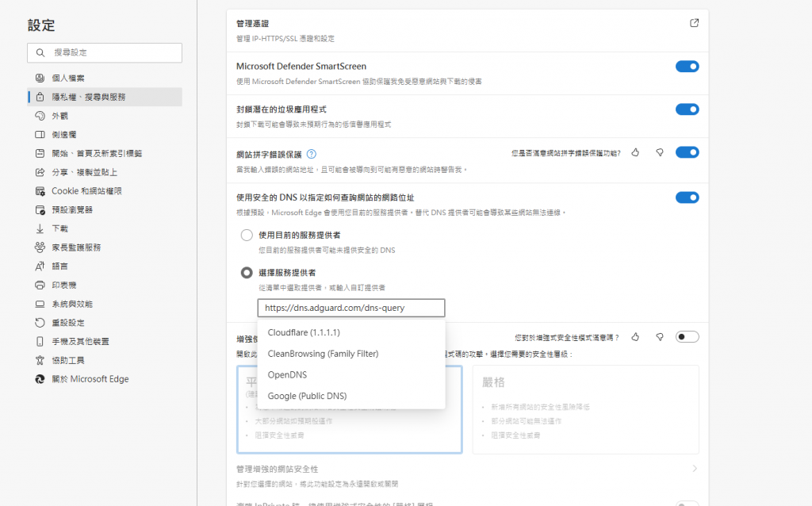Choose OpenDNS from provider list
The width and height of the screenshot is (812, 506).
click(x=351, y=375)
